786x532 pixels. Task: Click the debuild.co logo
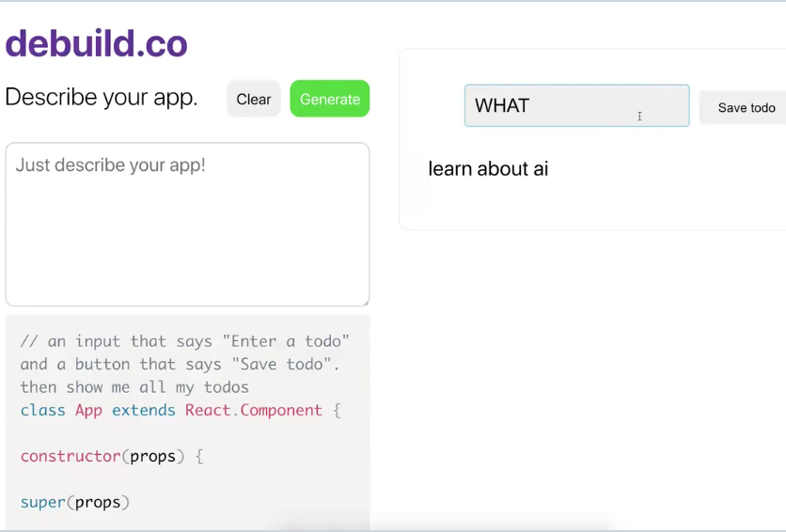96,43
